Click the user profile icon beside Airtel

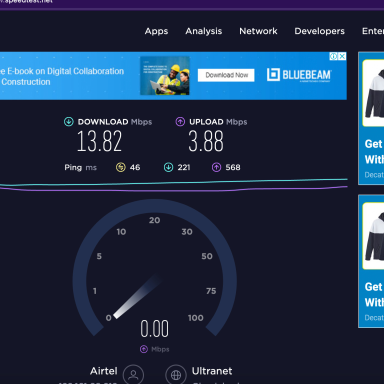click(133, 375)
